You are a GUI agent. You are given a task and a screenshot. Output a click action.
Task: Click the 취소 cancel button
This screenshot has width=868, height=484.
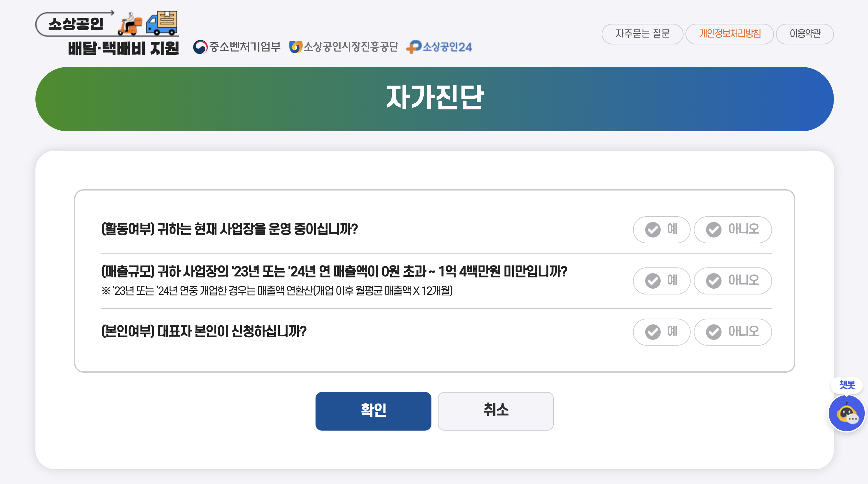pyautogui.click(x=495, y=411)
